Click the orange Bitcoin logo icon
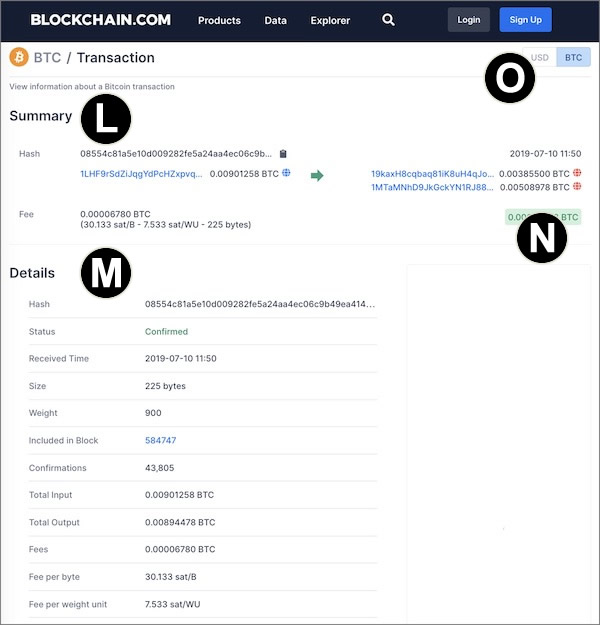Screen dimensions: 600x625 pyautogui.click(x=19, y=57)
